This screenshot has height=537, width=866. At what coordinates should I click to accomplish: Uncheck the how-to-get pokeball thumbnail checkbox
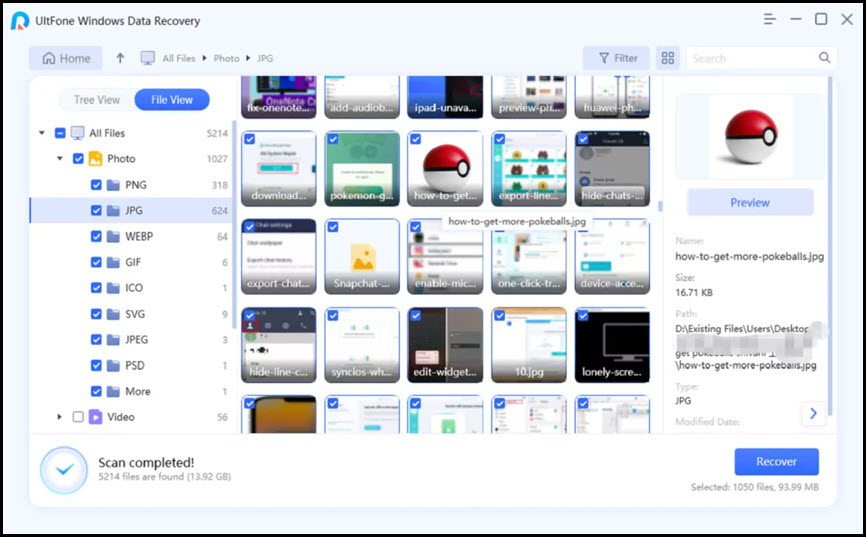coord(416,139)
